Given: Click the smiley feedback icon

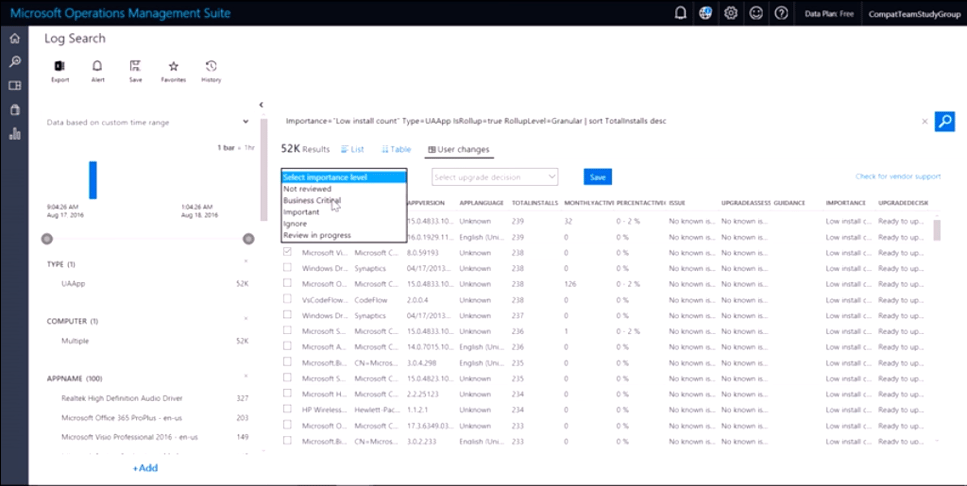Looking at the screenshot, I should pos(756,14).
